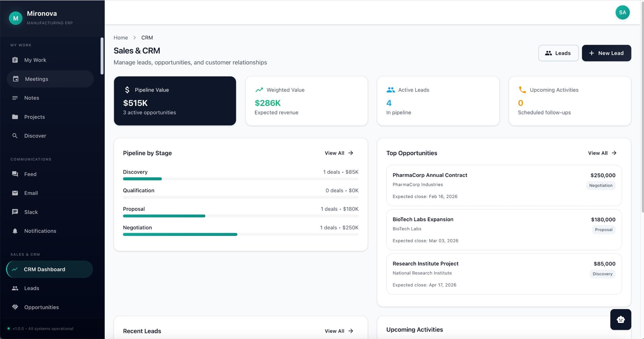Image resolution: width=644 pixels, height=339 pixels.
Task: Open the SA user avatar menu
Action: [623, 12]
